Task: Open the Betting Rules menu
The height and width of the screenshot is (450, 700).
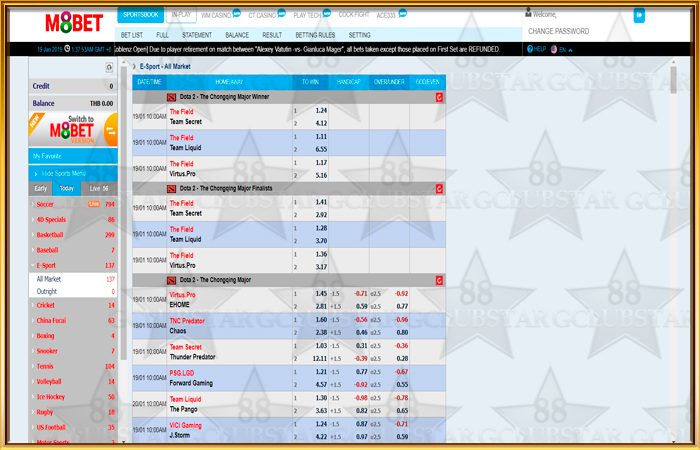Action: click(x=315, y=35)
